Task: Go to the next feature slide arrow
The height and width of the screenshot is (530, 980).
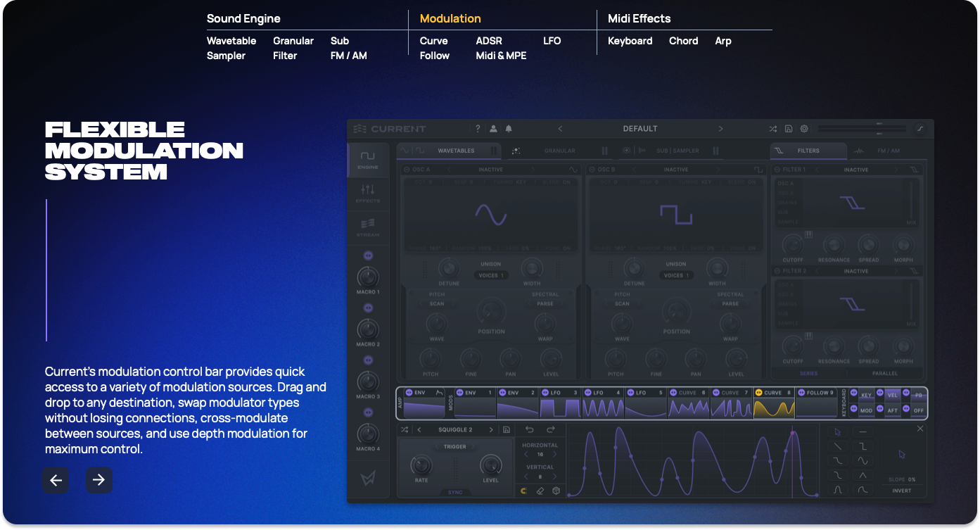Action: pos(99,480)
